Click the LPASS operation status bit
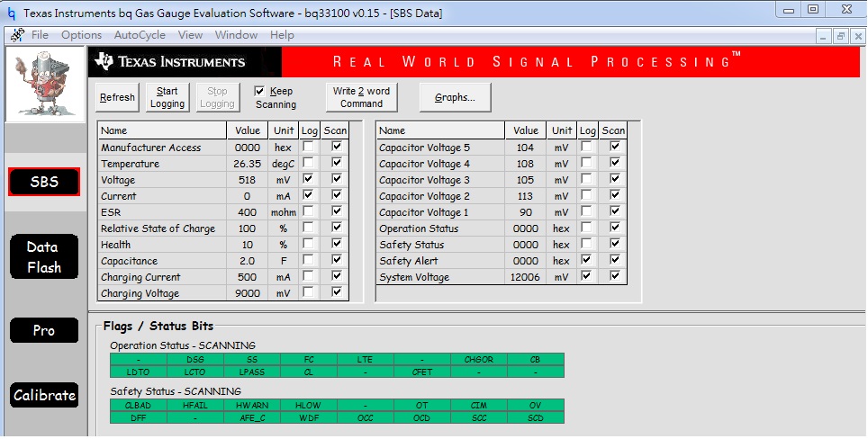Viewport: 868px width, 439px height. click(252, 372)
